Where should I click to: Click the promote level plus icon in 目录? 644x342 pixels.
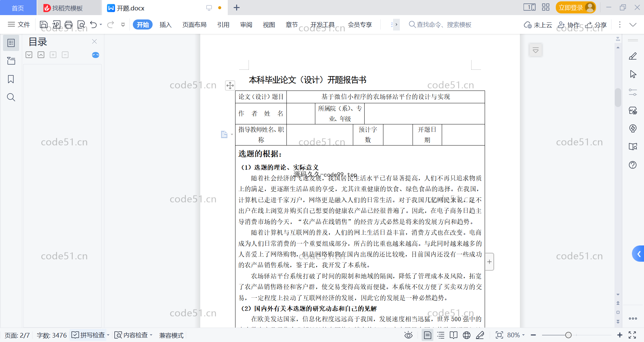click(53, 55)
